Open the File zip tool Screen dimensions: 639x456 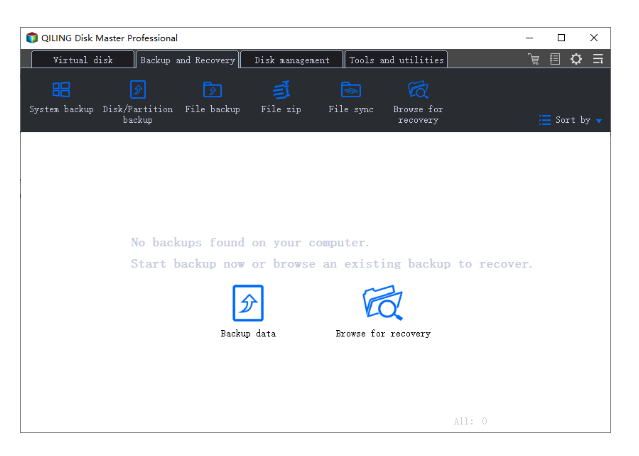(x=281, y=98)
